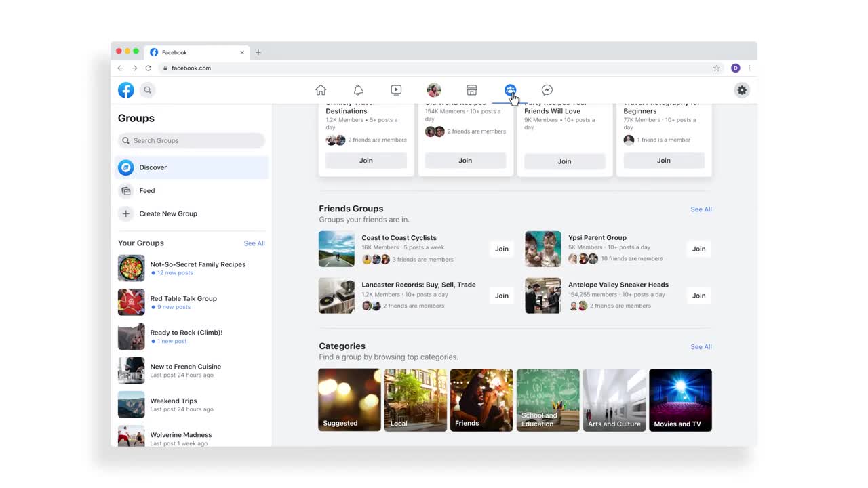868x488 pixels.
Task: Open the Movies and TV category tile
Action: tap(681, 400)
